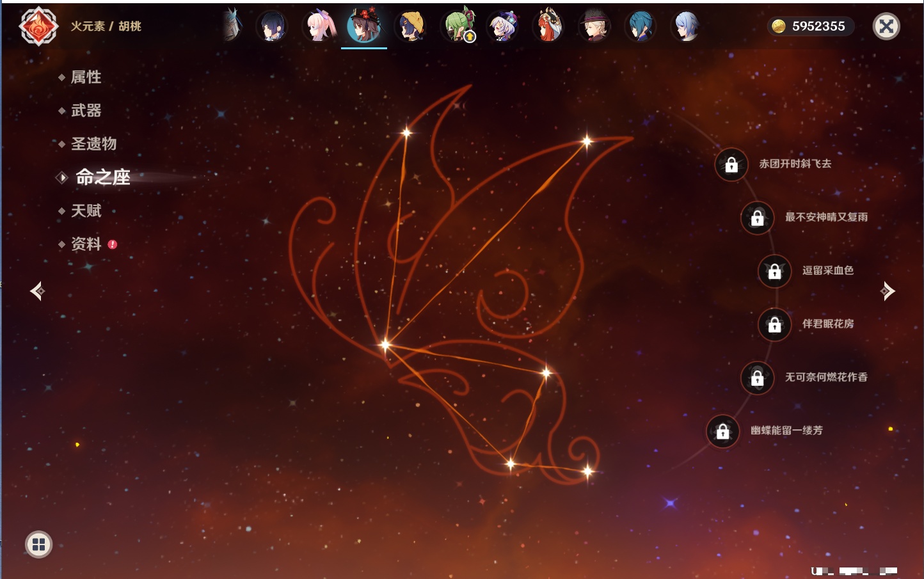The height and width of the screenshot is (579, 924).
Task: Select the highlighted Hu Tao avatar
Action: click(x=364, y=26)
